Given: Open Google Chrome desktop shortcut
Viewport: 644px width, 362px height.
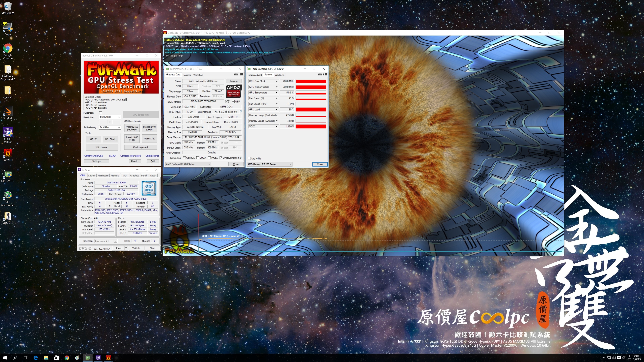Looking at the screenshot, I should tap(8, 51).
